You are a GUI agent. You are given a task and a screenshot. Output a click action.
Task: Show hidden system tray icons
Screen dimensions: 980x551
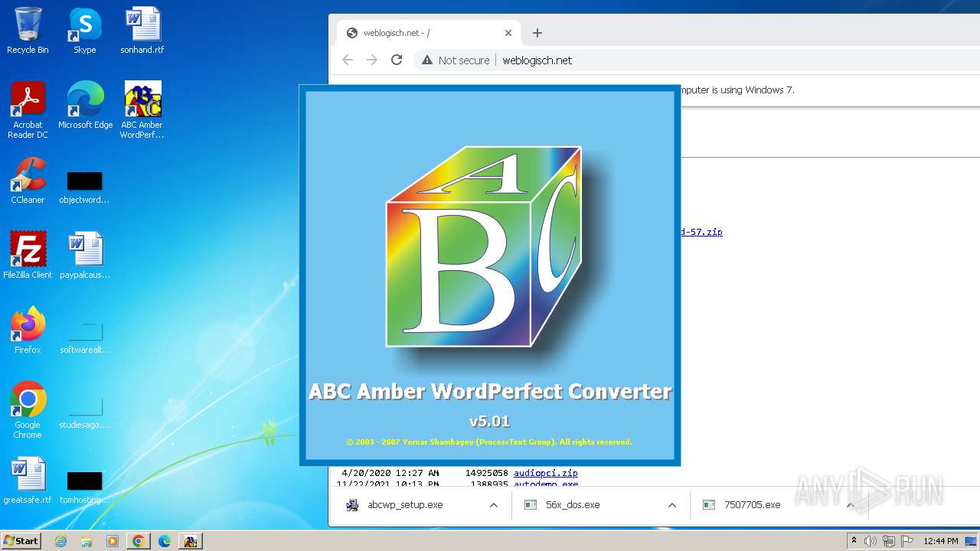click(x=854, y=540)
